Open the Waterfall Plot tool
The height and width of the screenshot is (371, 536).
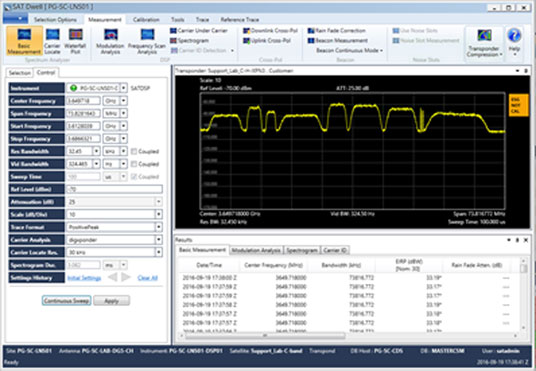(x=75, y=41)
